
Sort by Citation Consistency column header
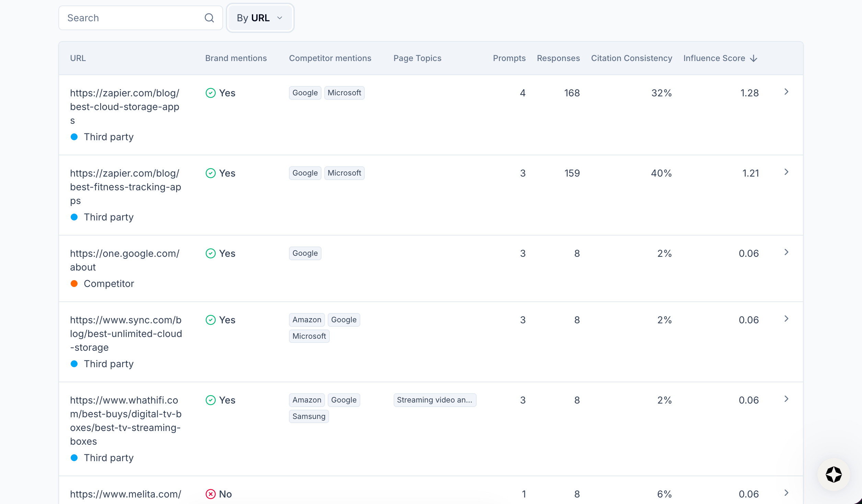coord(631,58)
